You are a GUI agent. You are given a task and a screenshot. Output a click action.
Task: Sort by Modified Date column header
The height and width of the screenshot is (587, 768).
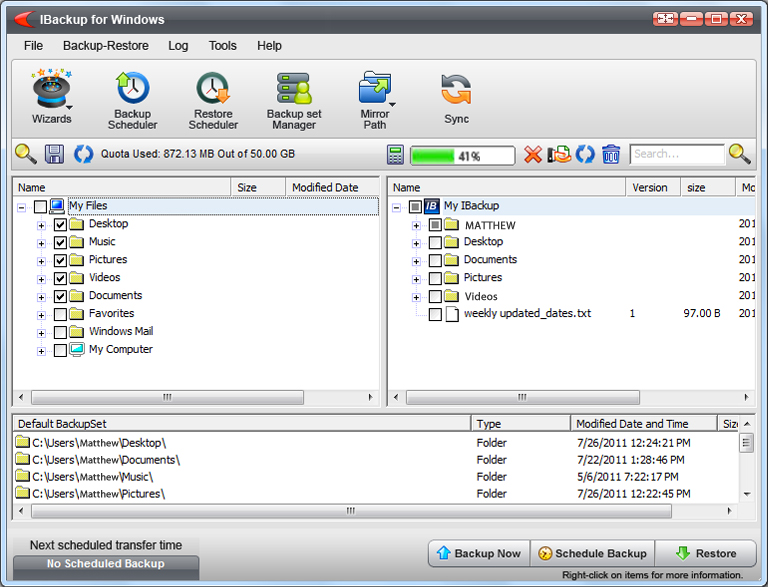point(332,187)
